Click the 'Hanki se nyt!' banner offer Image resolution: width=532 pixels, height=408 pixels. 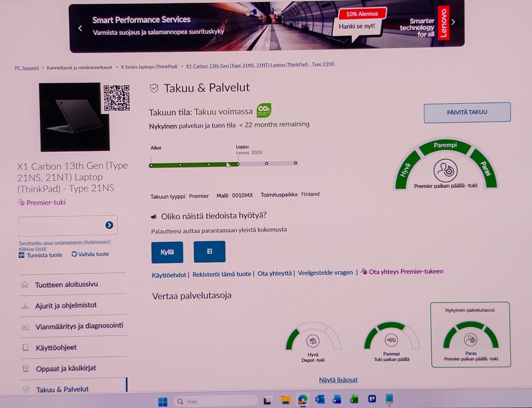point(357,26)
